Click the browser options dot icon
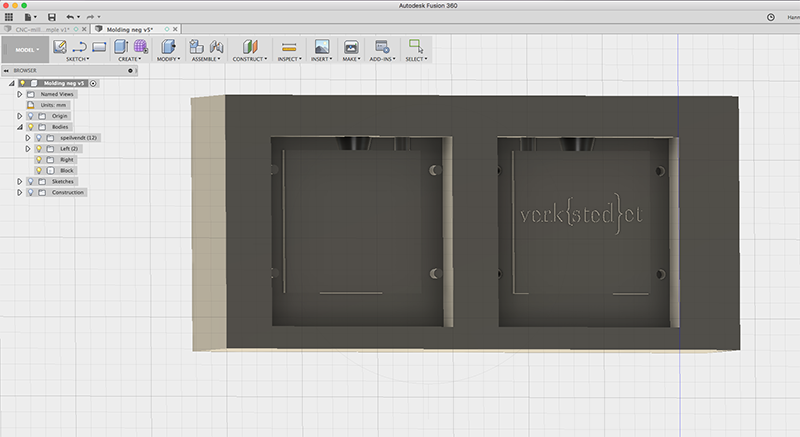800x437 pixels. (130, 70)
